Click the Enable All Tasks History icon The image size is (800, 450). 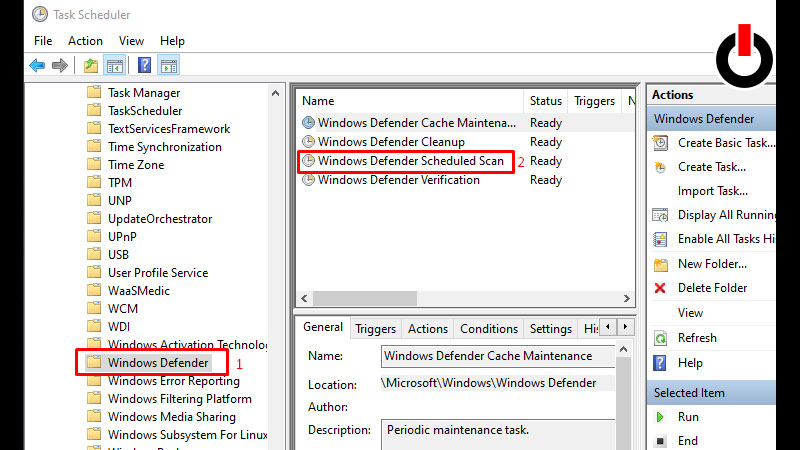660,239
